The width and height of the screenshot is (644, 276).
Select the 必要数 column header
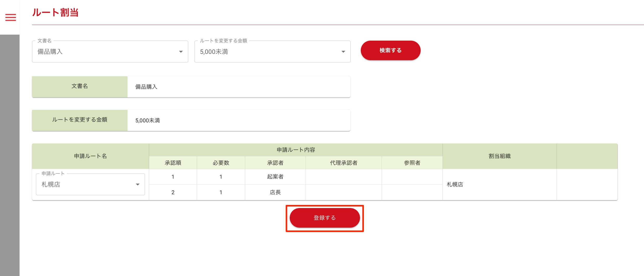pos(221,163)
